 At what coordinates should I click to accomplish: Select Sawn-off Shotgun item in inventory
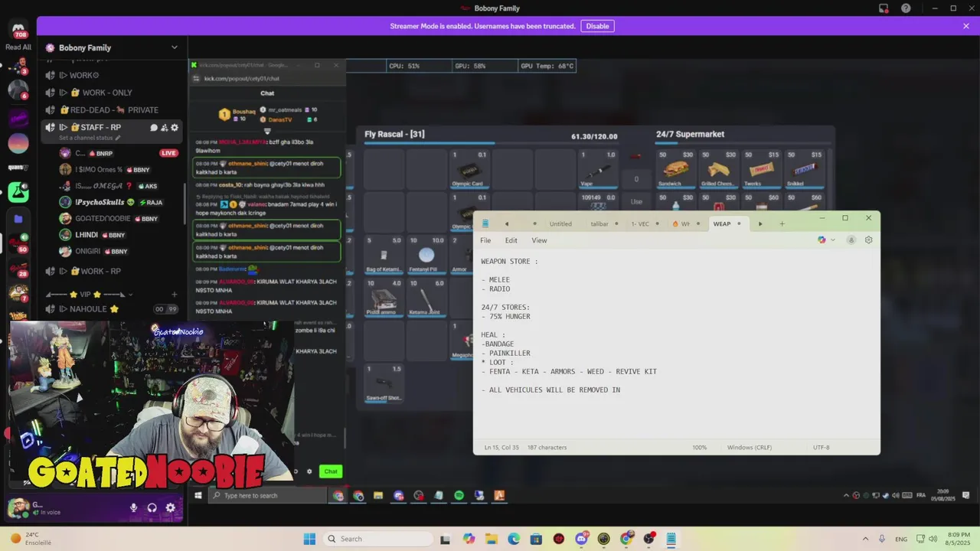click(x=384, y=383)
